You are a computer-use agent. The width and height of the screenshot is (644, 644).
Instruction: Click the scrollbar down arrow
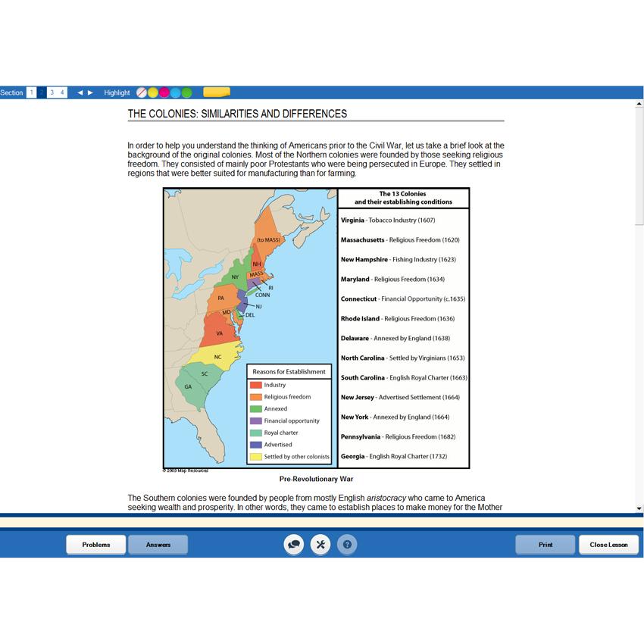point(639,508)
